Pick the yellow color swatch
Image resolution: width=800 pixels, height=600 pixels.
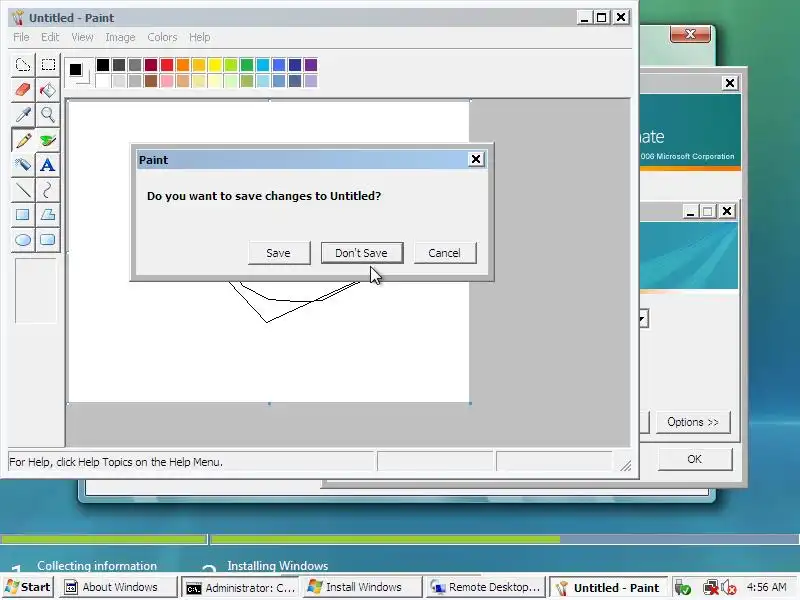tap(215, 65)
